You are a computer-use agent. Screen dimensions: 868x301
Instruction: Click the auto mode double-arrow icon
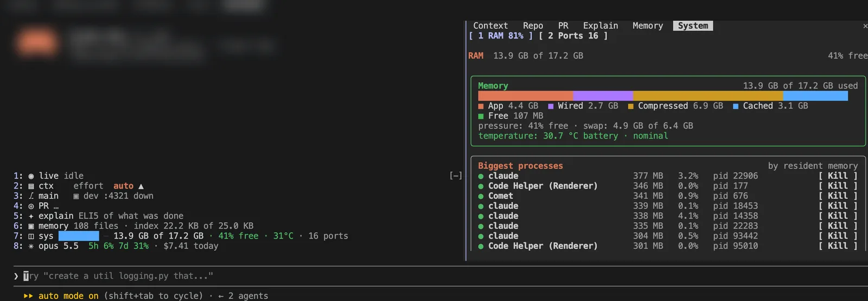[28, 296]
